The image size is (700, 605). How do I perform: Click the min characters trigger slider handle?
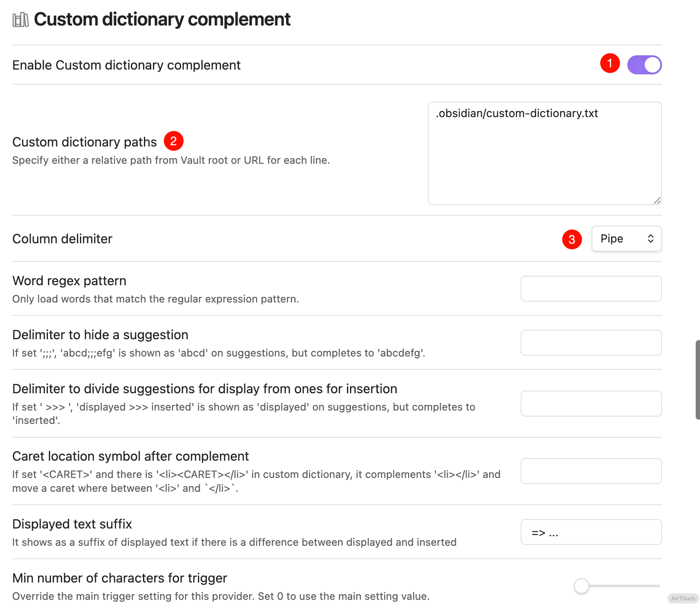point(582,586)
